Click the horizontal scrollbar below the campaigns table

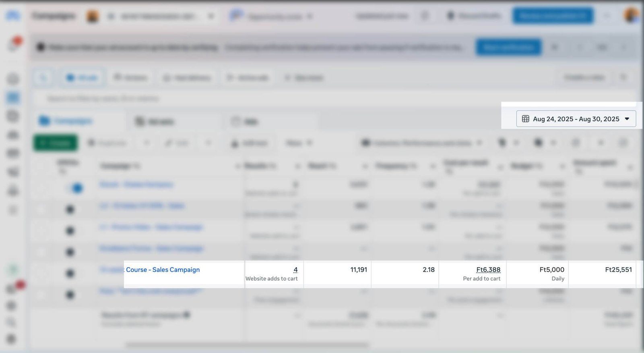pyautogui.click(x=247, y=345)
